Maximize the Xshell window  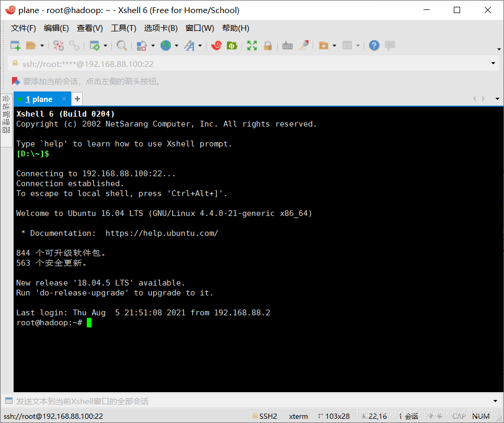pyautogui.click(x=457, y=10)
